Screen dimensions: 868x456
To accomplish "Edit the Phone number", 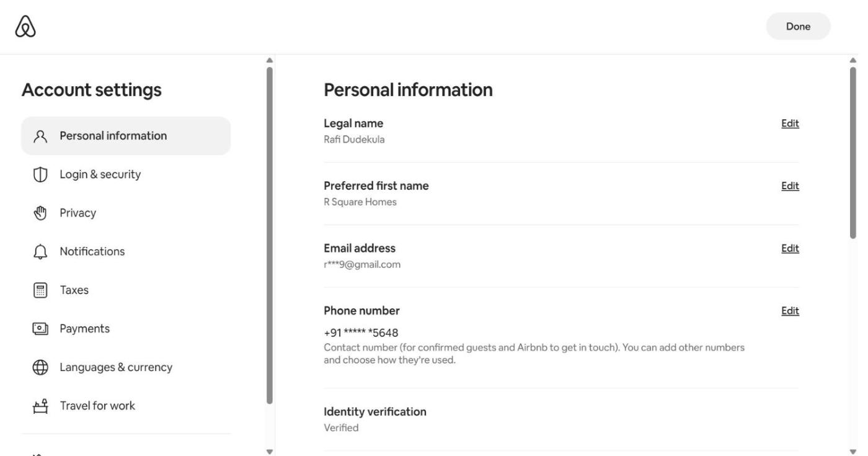I will coord(790,311).
